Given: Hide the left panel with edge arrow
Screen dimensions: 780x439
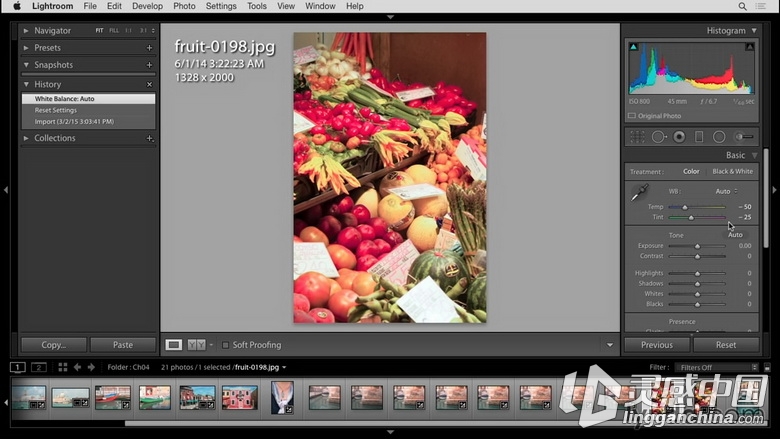Looking at the screenshot, I should point(5,189).
